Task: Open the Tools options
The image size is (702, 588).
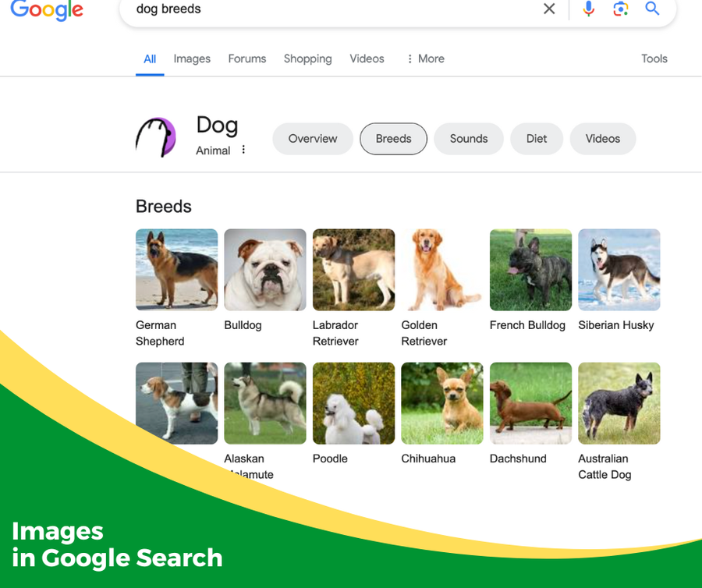Action: [654, 58]
